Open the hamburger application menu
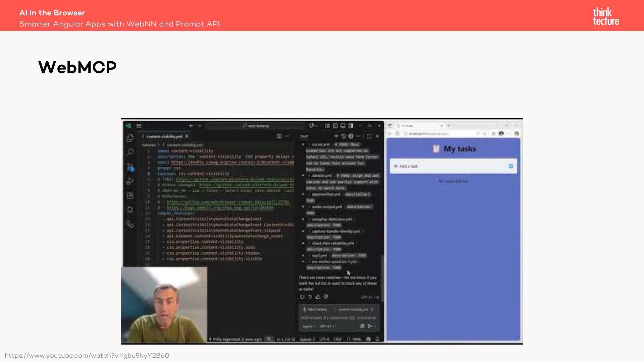The image size is (644, 362). coord(139,126)
